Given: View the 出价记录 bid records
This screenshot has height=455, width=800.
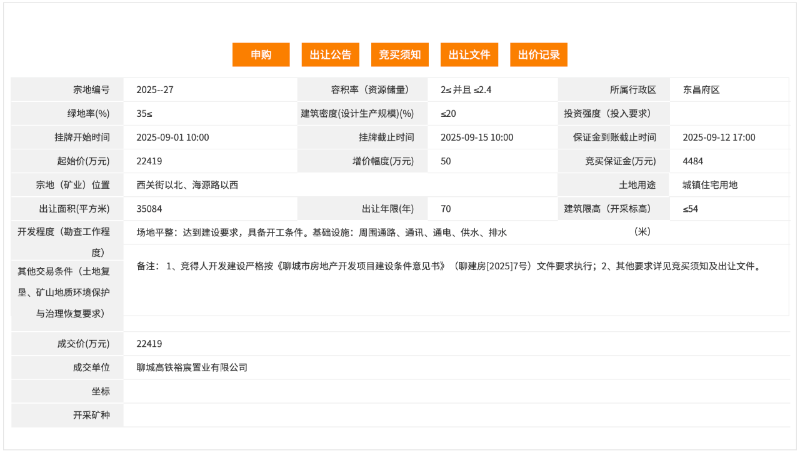Looking at the screenshot, I should (539, 55).
